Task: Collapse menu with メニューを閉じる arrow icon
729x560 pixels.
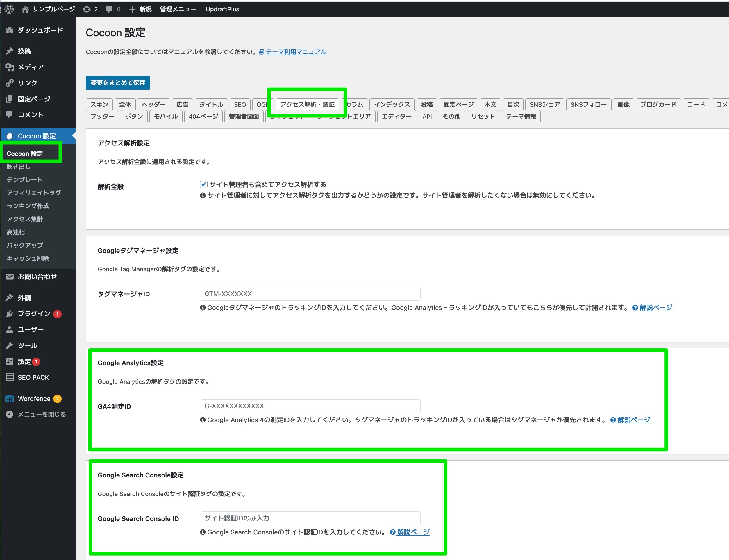Action: pyautogui.click(x=10, y=414)
